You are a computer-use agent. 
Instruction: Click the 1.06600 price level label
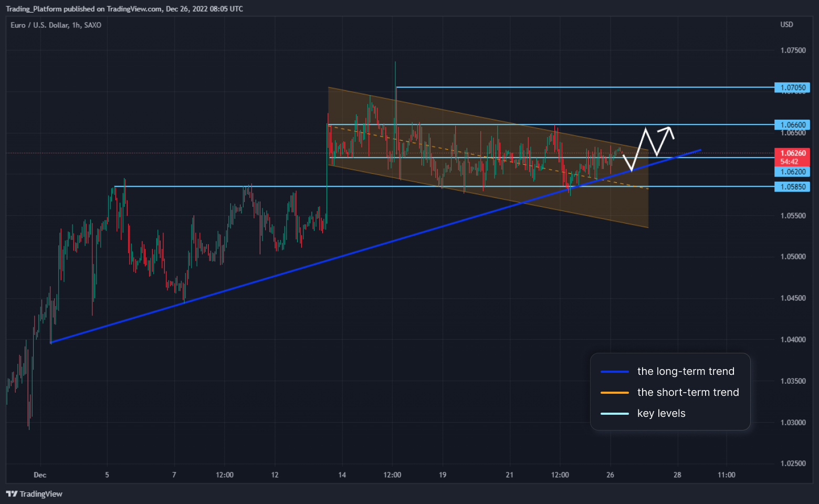(x=792, y=125)
